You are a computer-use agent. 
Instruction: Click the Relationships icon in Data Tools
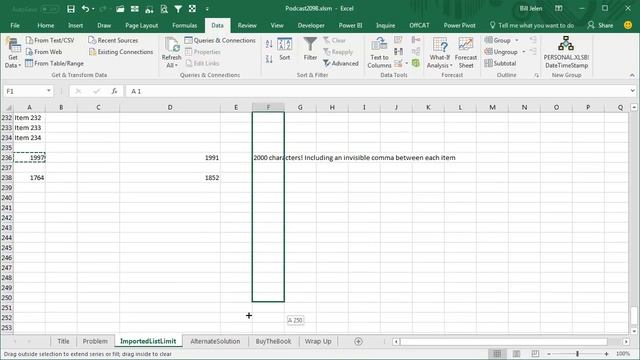point(416,51)
